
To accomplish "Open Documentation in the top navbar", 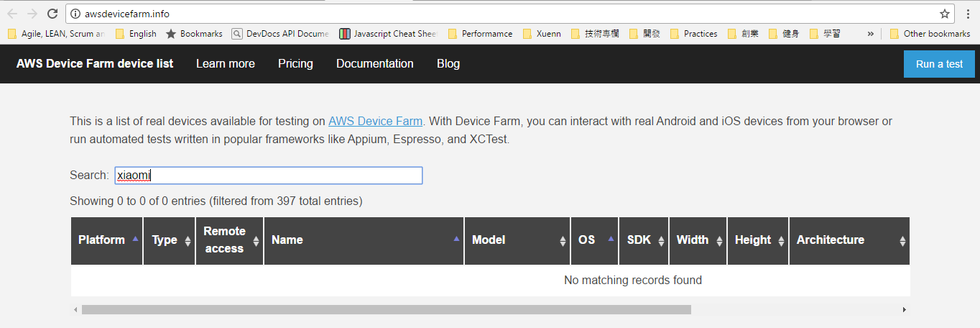I will pyautogui.click(x=374, y=64).
